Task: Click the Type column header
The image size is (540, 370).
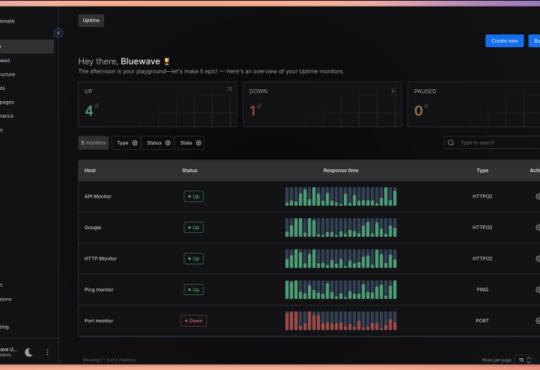Action: tap(482, 171)
